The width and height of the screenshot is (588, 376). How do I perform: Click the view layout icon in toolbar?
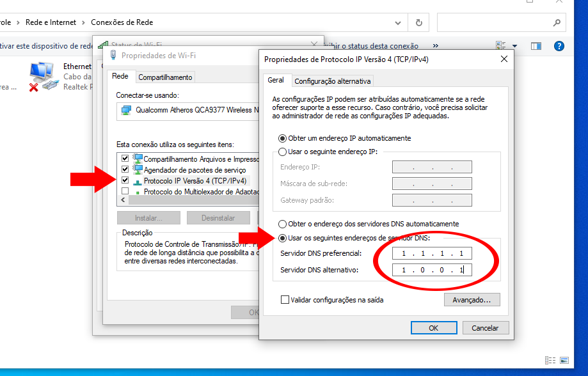point(502,46)
